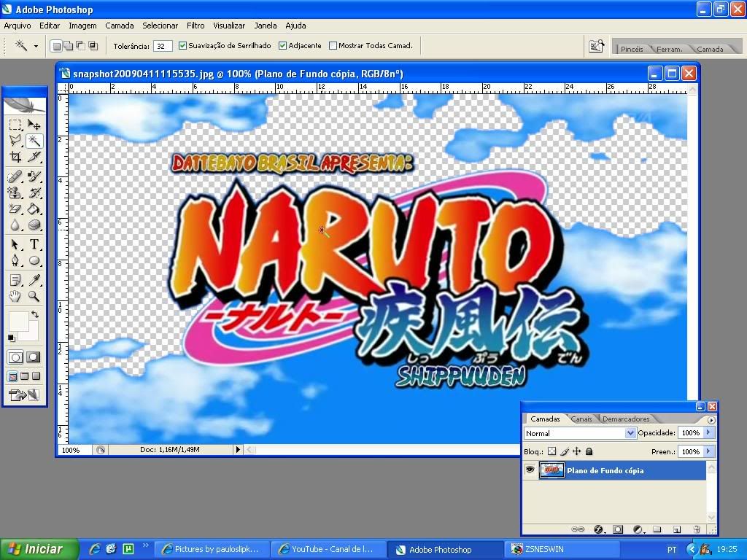Open the Preen. fill arrow
Screen dimensions: 747x560
pos(708,451)
